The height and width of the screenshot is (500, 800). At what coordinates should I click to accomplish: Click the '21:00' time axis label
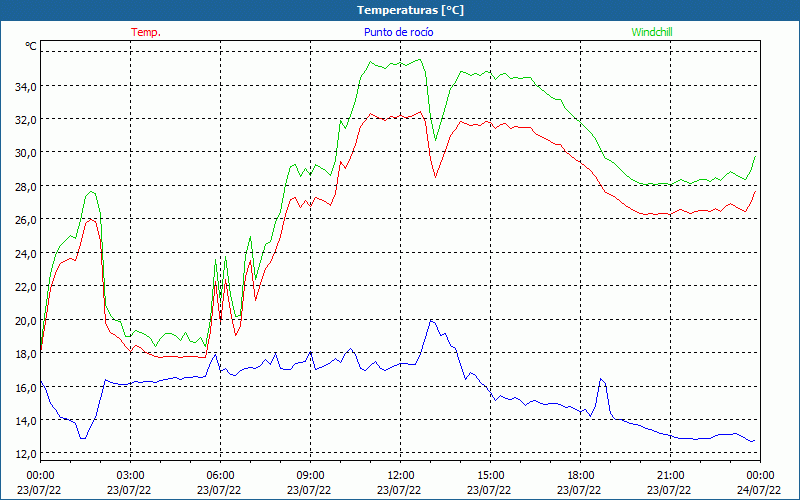point(670,475)
